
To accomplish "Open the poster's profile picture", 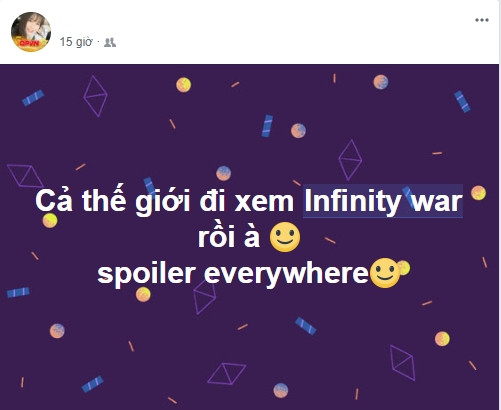I will (x=31, y=32).
